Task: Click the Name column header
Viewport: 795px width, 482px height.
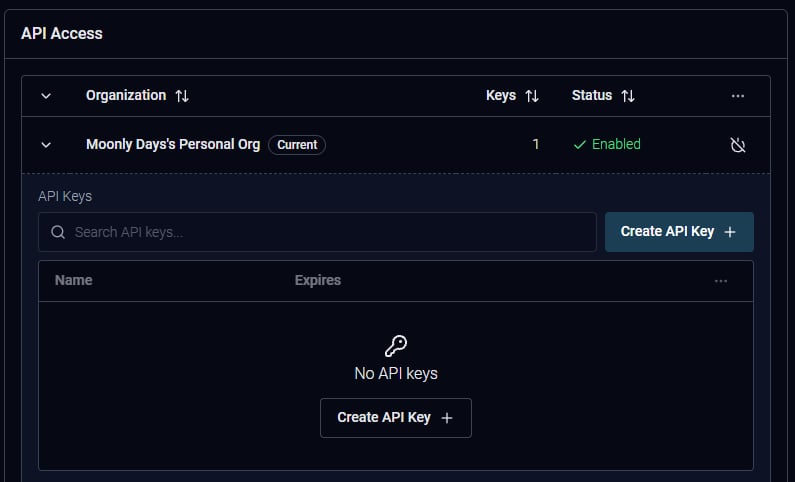Action: (x=74, y=280)
